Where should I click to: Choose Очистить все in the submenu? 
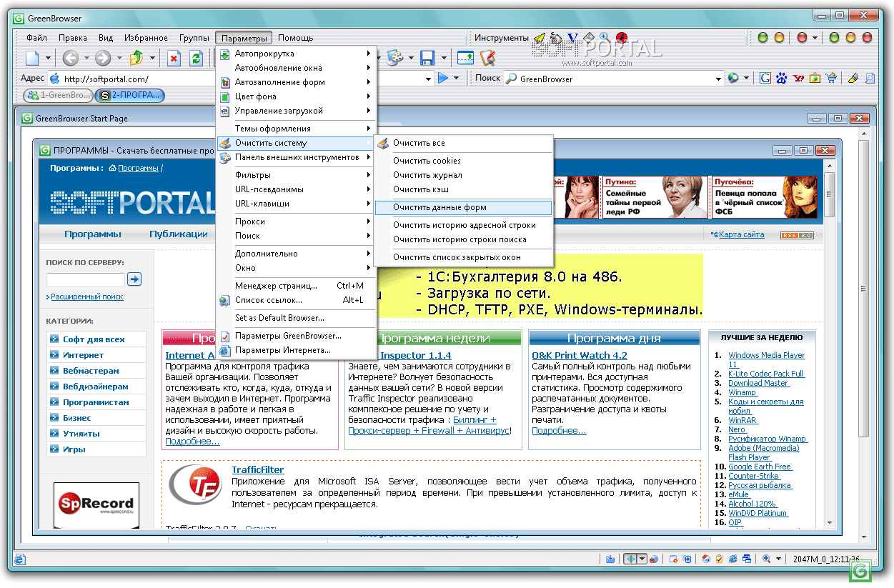click(x=463, y=143)
